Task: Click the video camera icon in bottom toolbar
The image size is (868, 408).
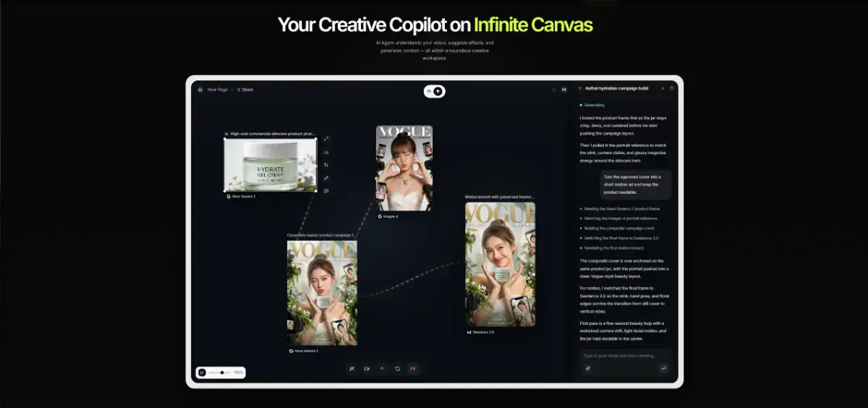Action: click(x=367, y=368)
